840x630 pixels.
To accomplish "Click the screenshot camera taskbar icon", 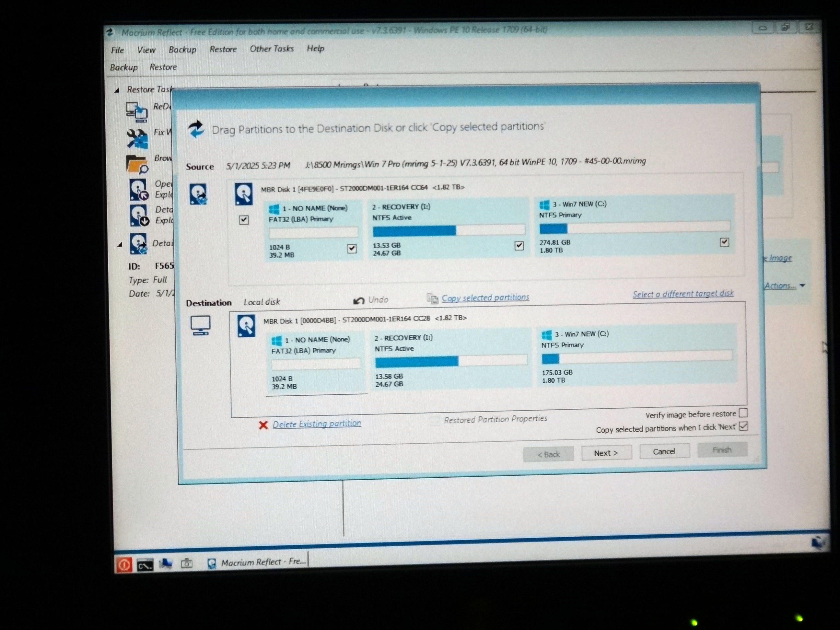I will click(x=186, y=563).
